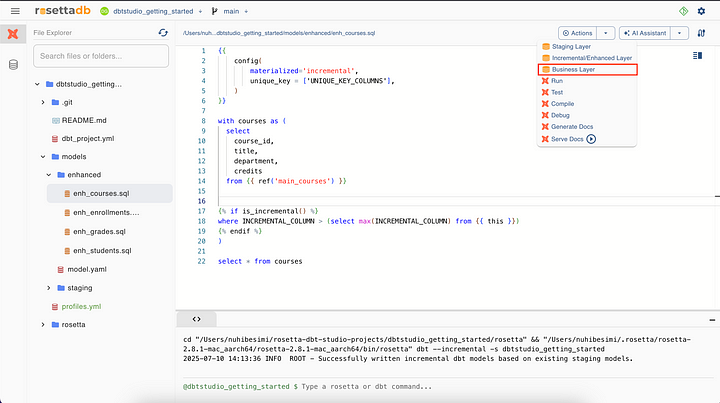Click the main branch label

[231, 11]
